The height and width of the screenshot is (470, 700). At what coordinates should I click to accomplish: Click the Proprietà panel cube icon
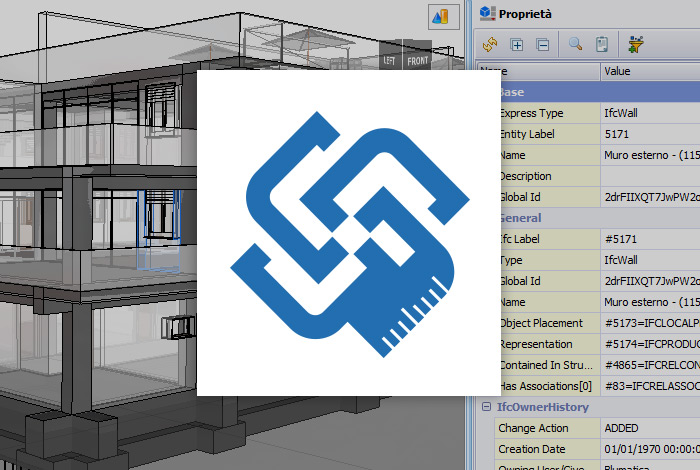pyautogui.click(x=487, y=13)
